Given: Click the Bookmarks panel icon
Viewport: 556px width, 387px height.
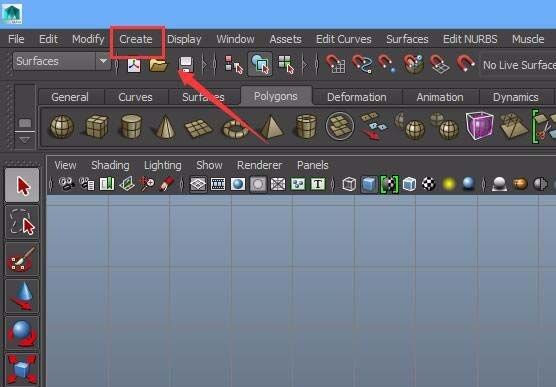Looking at the screenshot, I should [107, 184].
